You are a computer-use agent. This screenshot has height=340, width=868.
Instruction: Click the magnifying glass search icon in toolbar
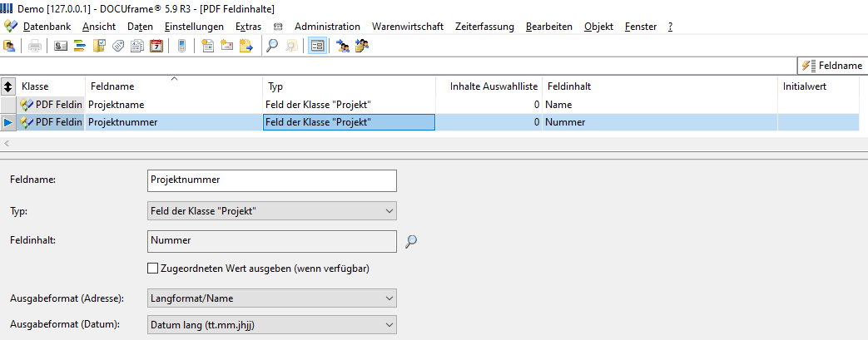pos(272,46)
